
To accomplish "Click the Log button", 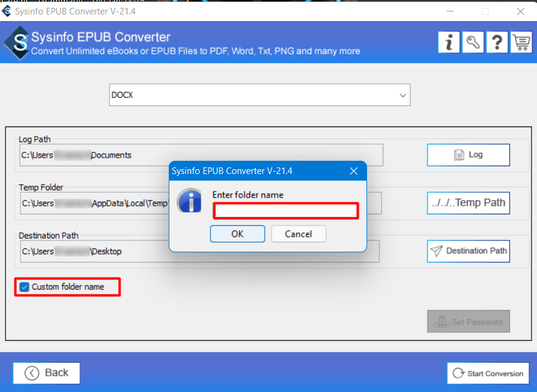I will [468, 155].
